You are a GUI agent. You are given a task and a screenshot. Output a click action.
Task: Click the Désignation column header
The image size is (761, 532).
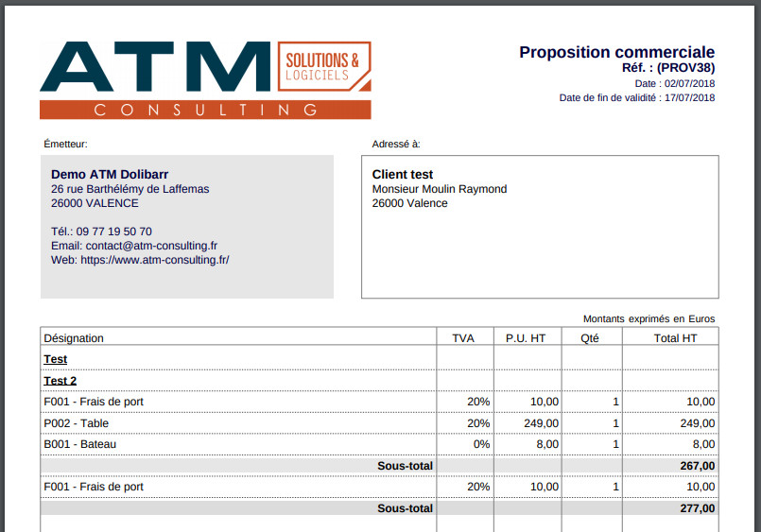[x=74, y=338]
